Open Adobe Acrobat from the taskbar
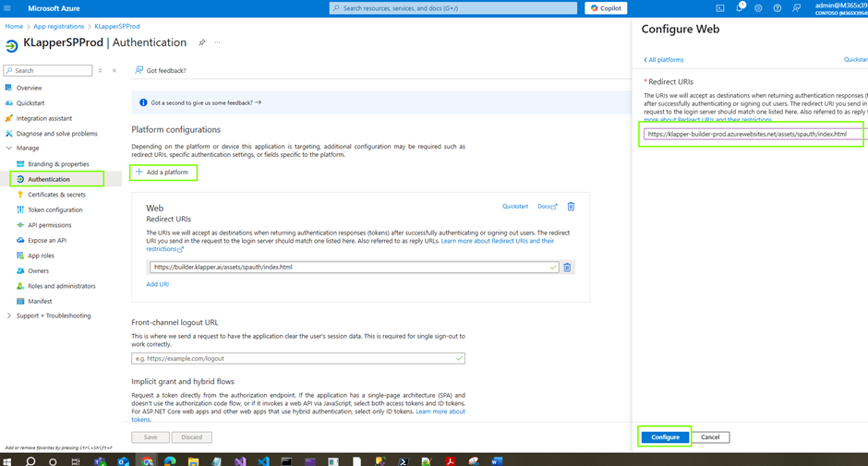The height and width of the screenshot is (466, 868). coord(450,461)
